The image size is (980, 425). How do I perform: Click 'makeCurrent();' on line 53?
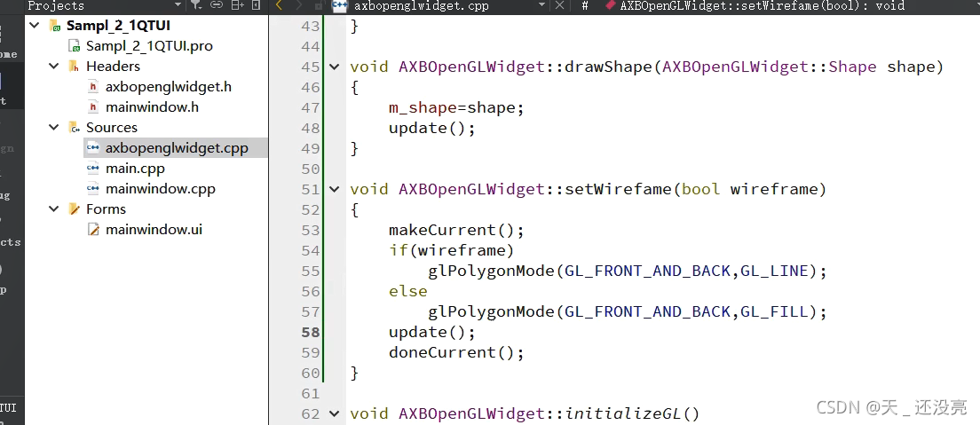click(x=456, y=231)
